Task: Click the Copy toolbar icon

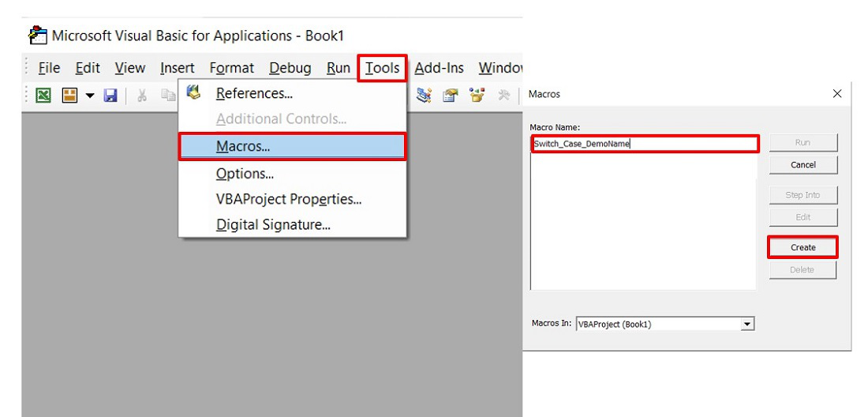Action: pyautogui.click(x=168, y=96)
